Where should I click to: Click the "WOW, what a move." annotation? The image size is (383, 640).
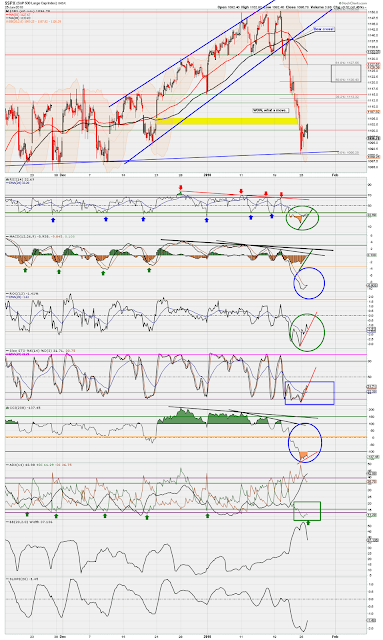pos(271,110)
